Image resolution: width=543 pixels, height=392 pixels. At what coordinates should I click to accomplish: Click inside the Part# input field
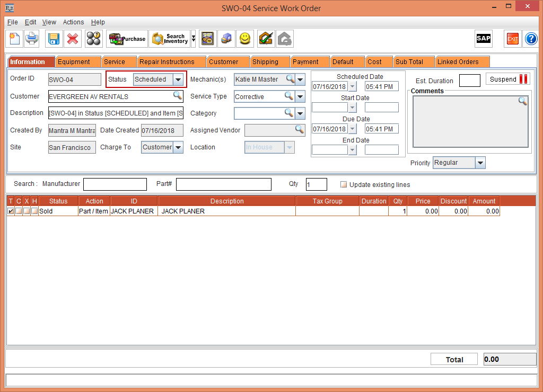coord(223,184)
